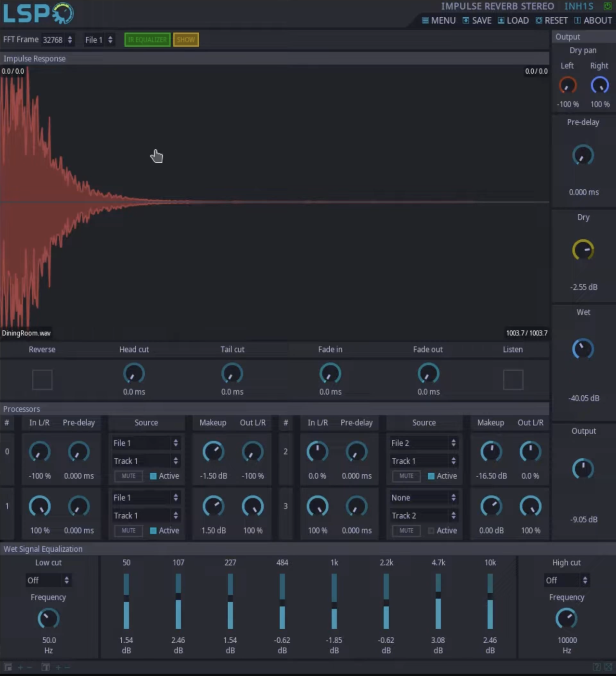Click processor 3 Out L/R knob
This screenshot has width=616, height=676.
(x=530, y=506)
